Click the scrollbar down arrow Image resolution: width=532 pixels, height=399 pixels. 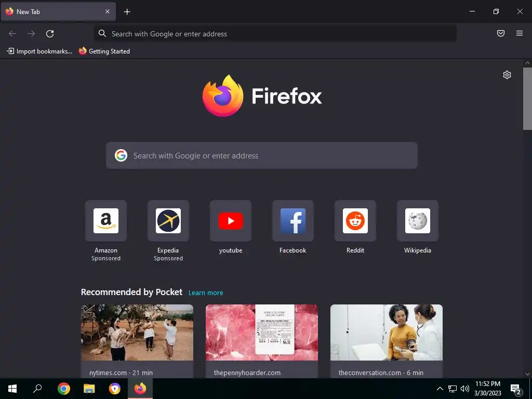coord(527,374)
